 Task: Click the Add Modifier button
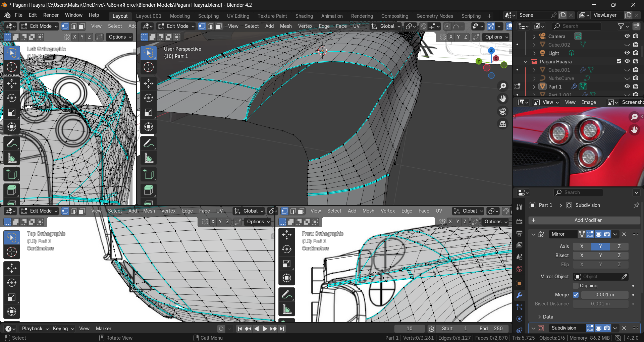[584, 220]
